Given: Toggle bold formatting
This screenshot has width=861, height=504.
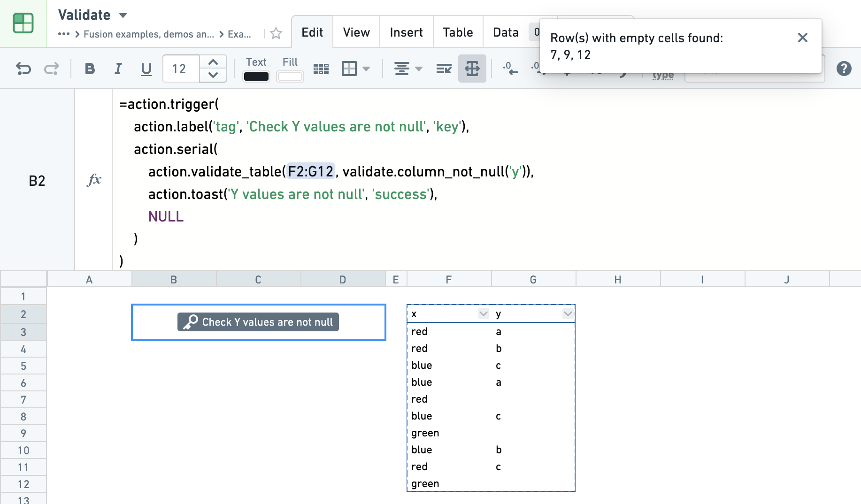Looking at the screenshot, I should point(90,69).
